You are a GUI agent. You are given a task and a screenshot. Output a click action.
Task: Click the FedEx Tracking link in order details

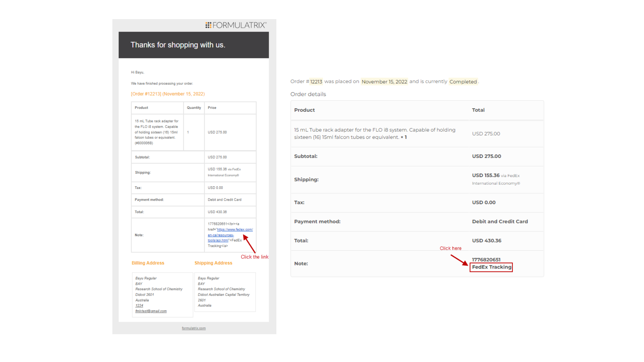pyautogui.click(x=491, y=267)
